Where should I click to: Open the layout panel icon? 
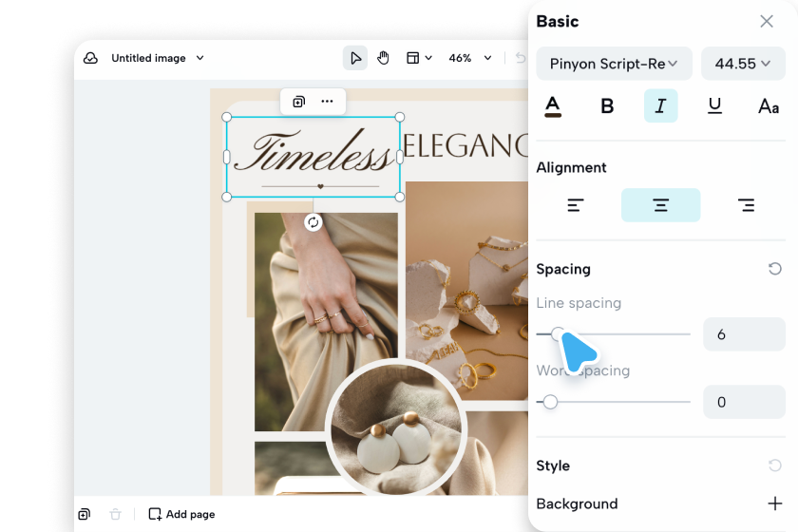point(412,58)
